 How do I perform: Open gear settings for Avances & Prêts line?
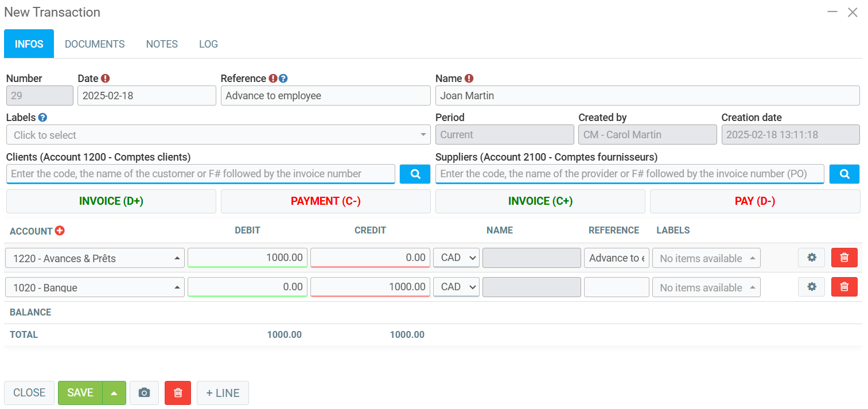click(x=811, y=258)
